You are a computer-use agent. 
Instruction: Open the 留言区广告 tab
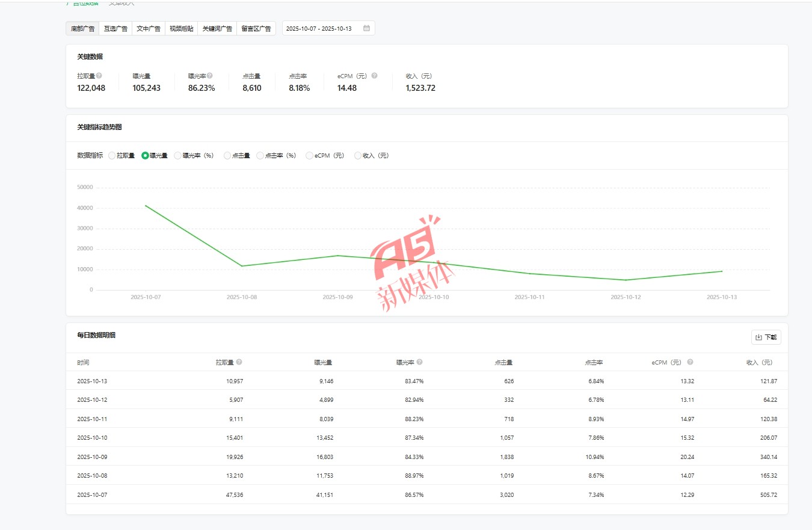point(256,28)
